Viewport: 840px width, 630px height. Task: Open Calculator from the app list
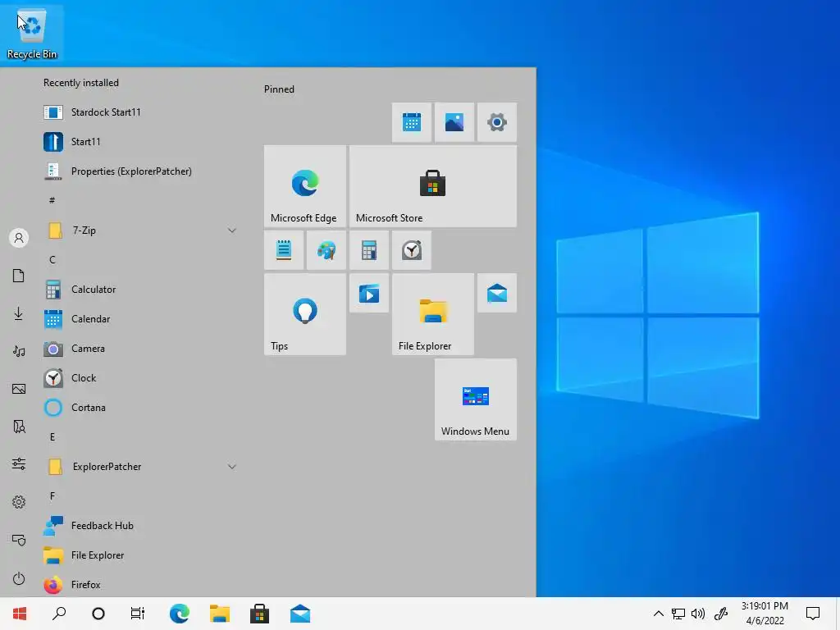click(139, 290)
